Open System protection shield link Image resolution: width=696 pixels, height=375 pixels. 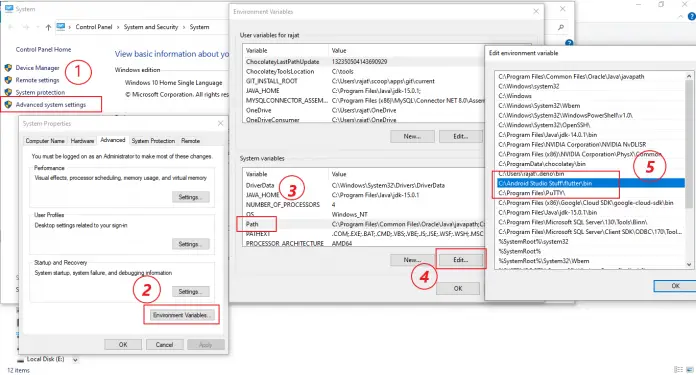coord(40,92)
